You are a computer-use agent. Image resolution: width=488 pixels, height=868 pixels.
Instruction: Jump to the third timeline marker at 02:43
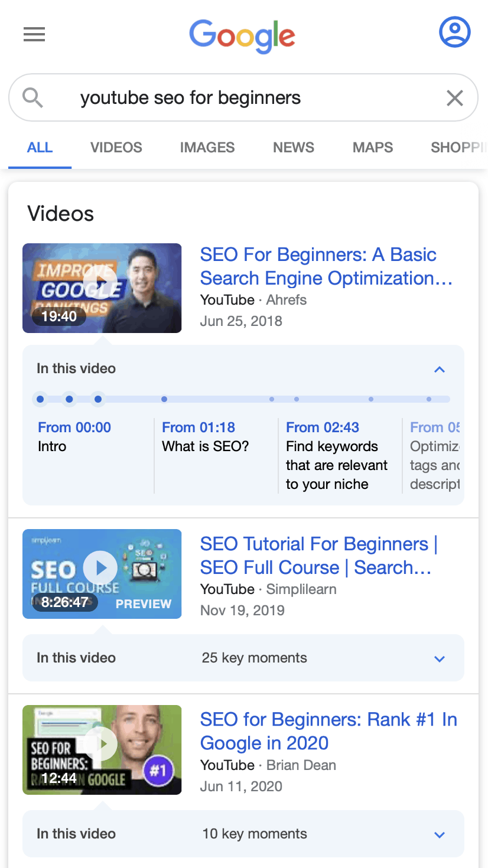(x=98, y=399)
